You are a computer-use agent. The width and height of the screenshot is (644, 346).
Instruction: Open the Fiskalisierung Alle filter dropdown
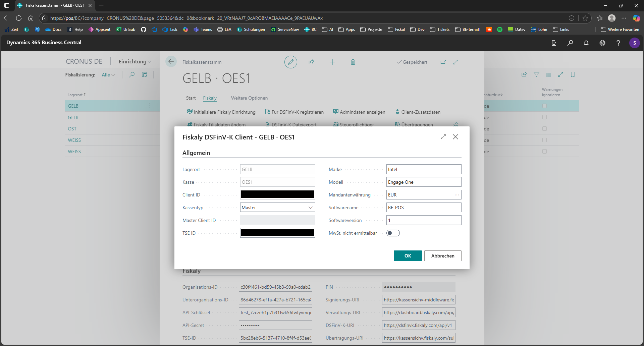[108, 75]
